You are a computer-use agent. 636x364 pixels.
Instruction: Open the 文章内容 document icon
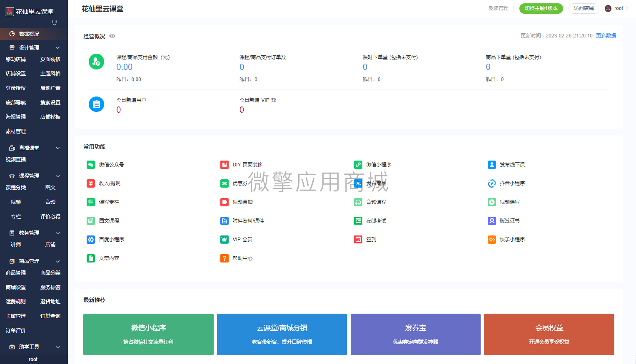pyautogui.click(x=91, y=258)
